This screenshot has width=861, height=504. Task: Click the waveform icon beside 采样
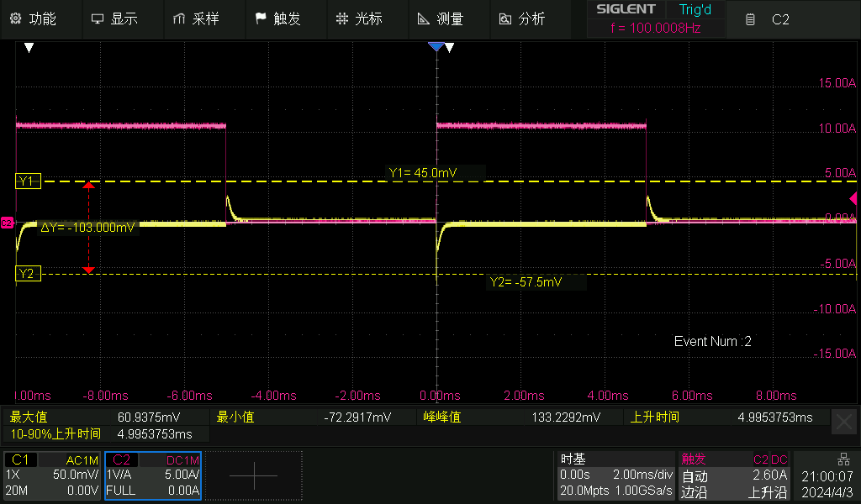point(179,19)
